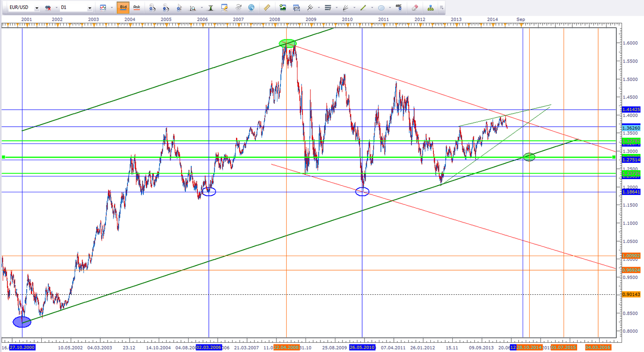Select the ABC text label tool
Image resolution: width=644 pixels, height=352 pixels.
pyautogui.click(x=399, y=7)
